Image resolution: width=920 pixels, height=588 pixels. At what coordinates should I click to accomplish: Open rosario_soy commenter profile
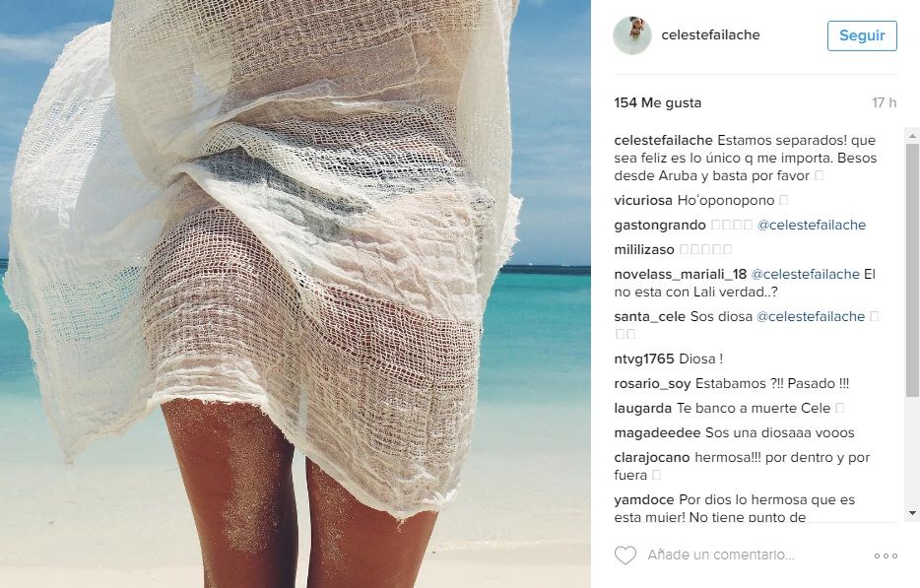tap(652, 384)
